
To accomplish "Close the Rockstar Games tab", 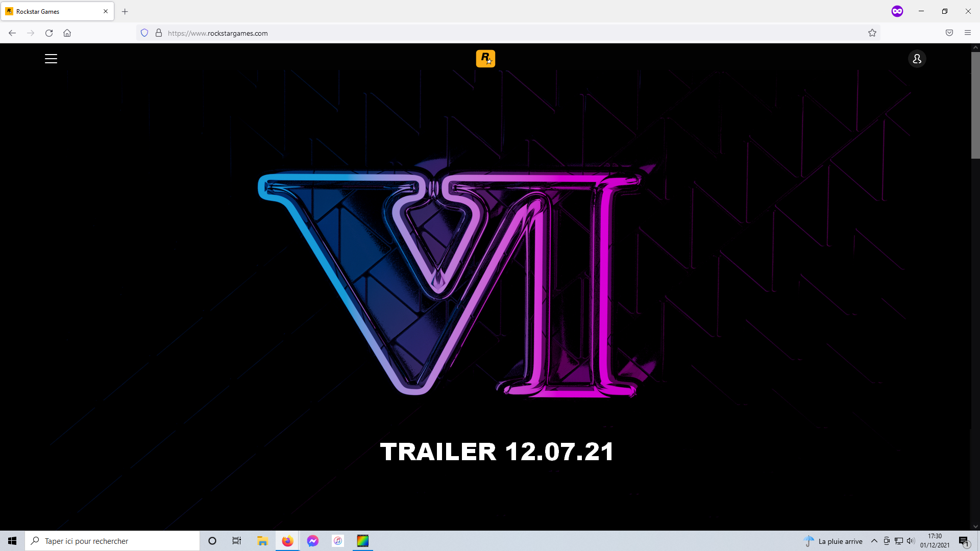I will [x=106, y=11].
